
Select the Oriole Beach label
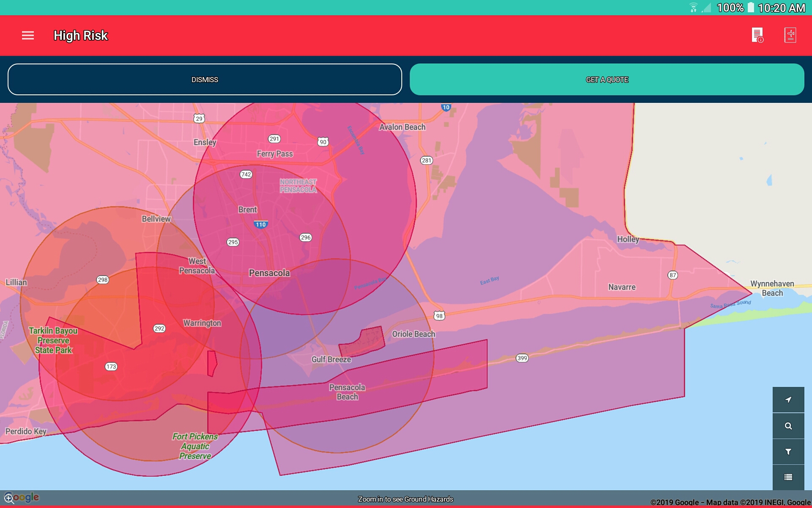point(414,334)
